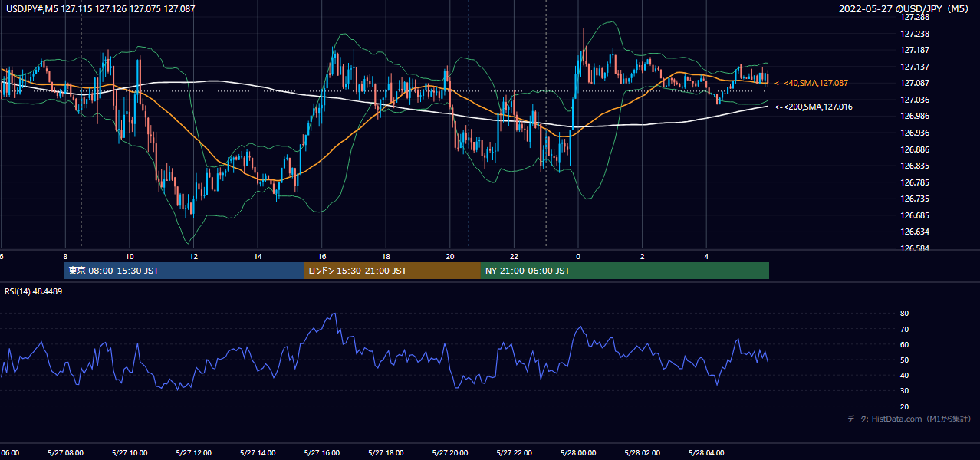Click the hour 16 tick on price chart
980x460 pixels.
tap(322, 257)
